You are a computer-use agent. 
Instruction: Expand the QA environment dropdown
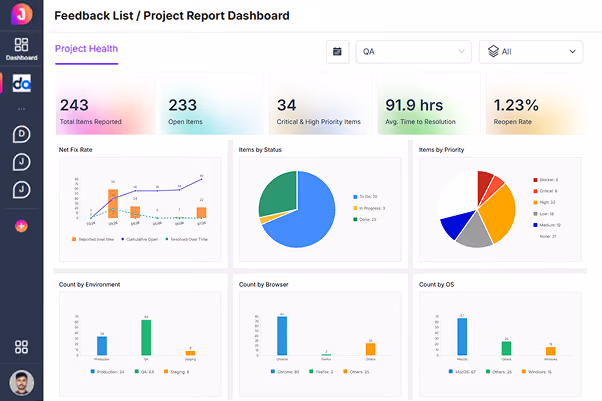click(x=413, y=51)
